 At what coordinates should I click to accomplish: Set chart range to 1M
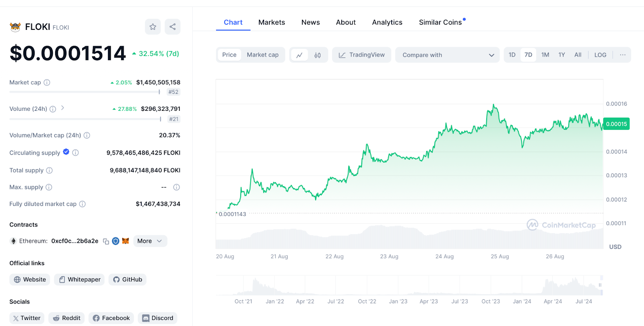[x=545, y=55]
